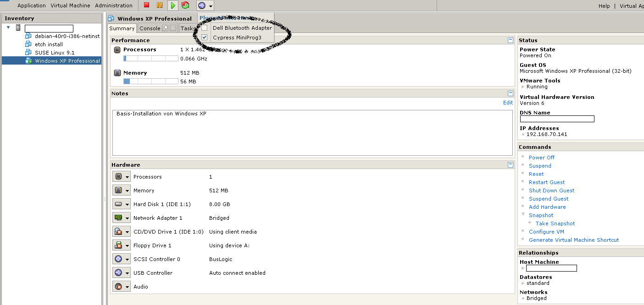Click the Processors usage bar
Image resolution: width=644 pixels, height=305 pixels.
150,59
